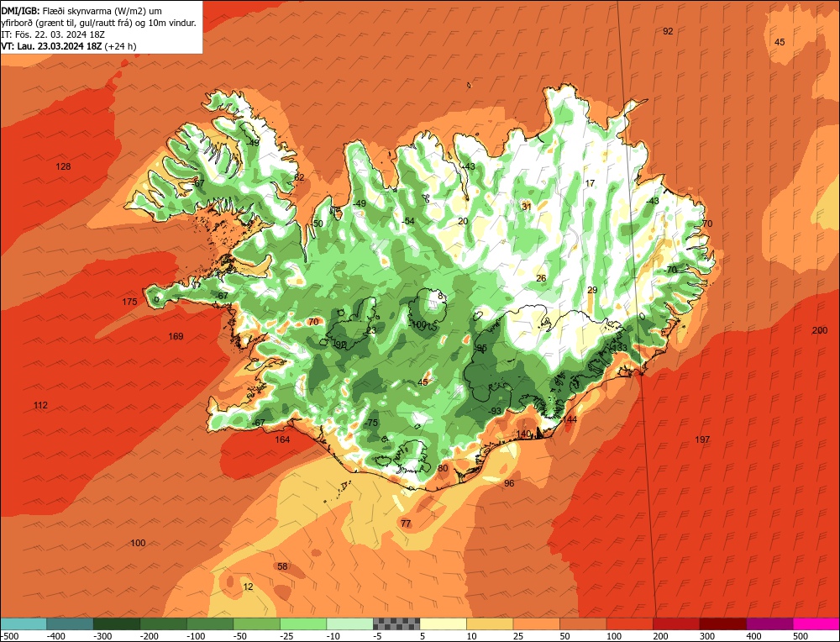Click the 112 value in western ocean
Viewport: 840px width, 642px height.
pos(40,405)
